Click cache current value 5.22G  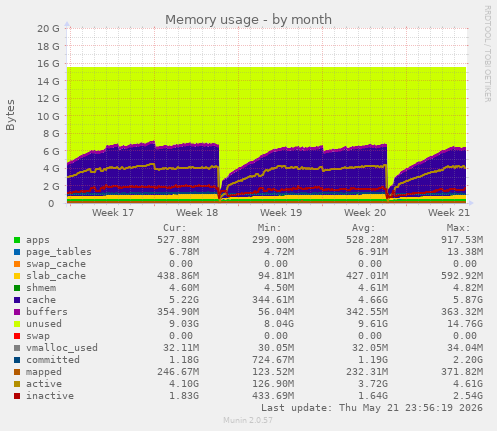click(x=184, y=300)
